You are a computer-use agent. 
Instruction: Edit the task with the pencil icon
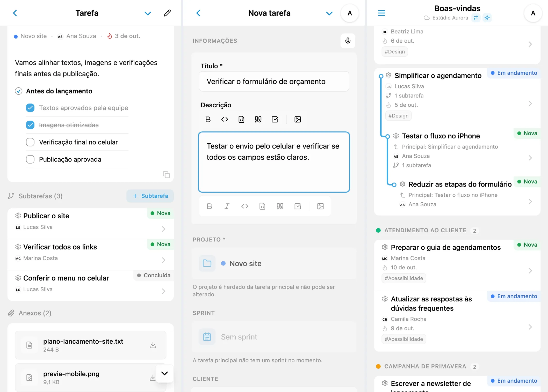(167, 13)
